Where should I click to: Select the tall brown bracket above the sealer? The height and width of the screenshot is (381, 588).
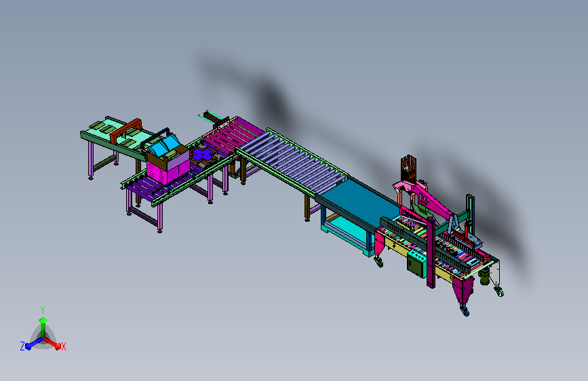click(408, 169)
